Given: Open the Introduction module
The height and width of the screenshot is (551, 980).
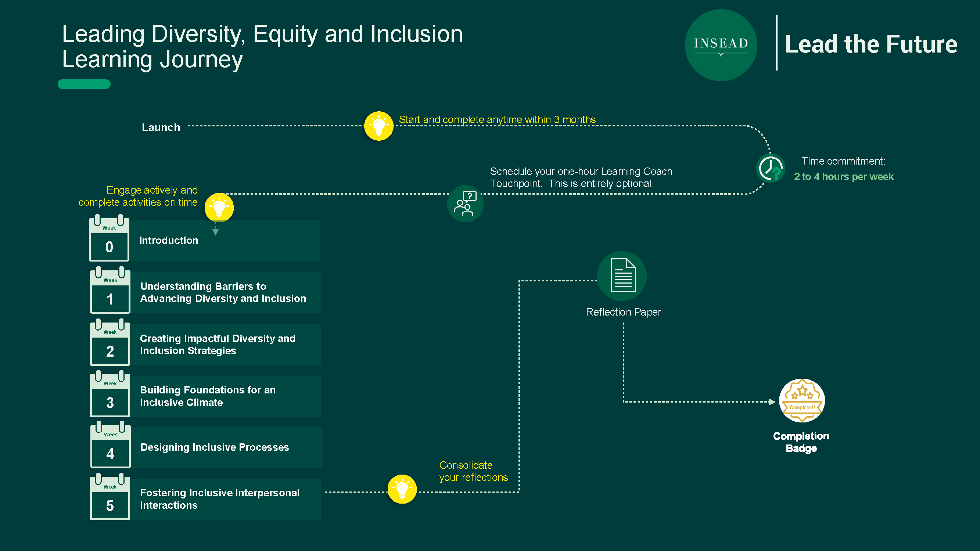Looking at the screenshot, I should click(x=225, y=241).
